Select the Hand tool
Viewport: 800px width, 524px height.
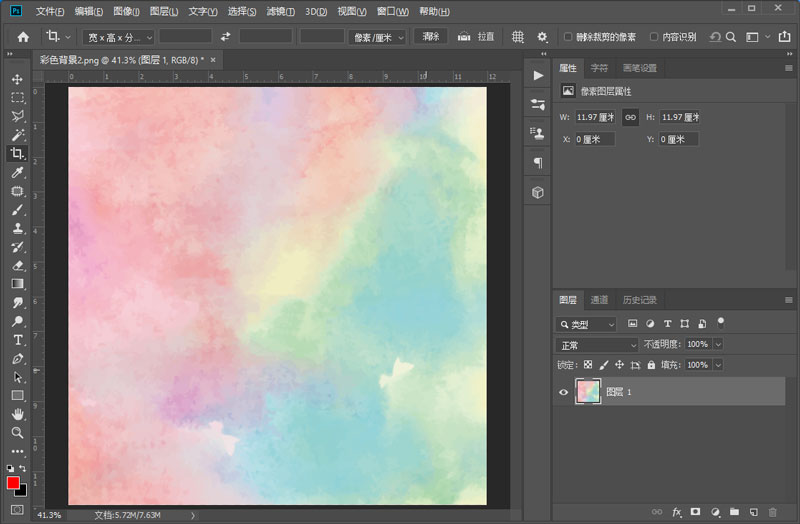pyautogui.click(x=17, y=414)
